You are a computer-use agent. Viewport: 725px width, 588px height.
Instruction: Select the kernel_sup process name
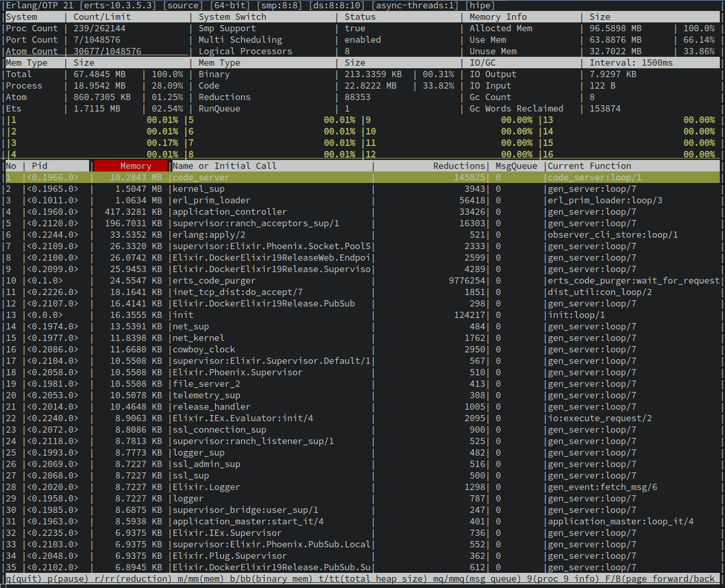point(199,189)
